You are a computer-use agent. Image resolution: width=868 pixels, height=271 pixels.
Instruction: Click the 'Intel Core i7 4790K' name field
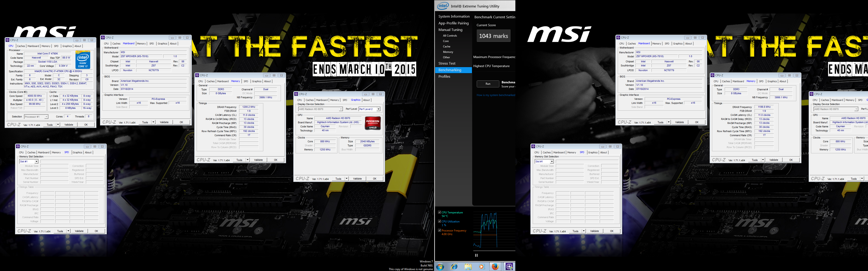pos(47,54)
